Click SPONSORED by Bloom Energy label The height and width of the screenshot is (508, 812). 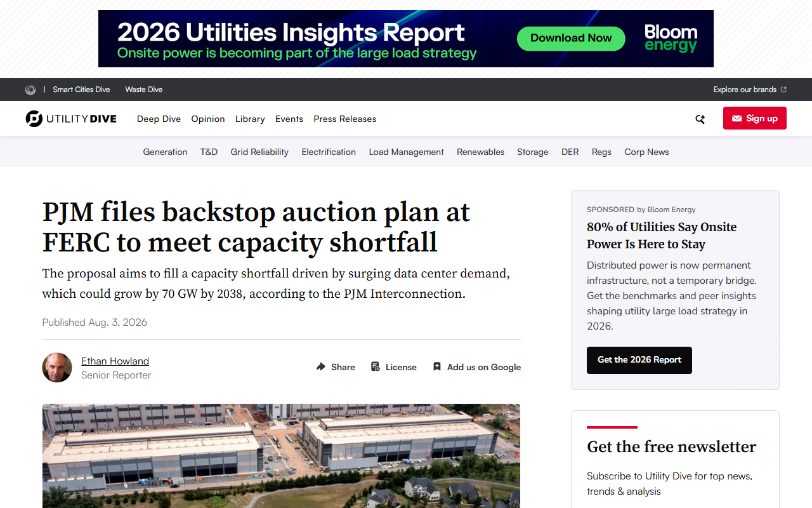tap(641, 209)
